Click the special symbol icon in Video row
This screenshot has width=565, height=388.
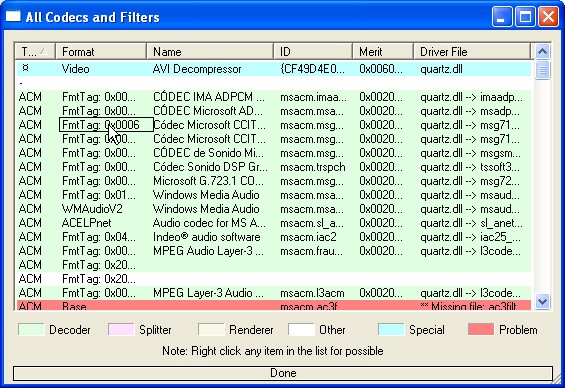click(25, 68)
